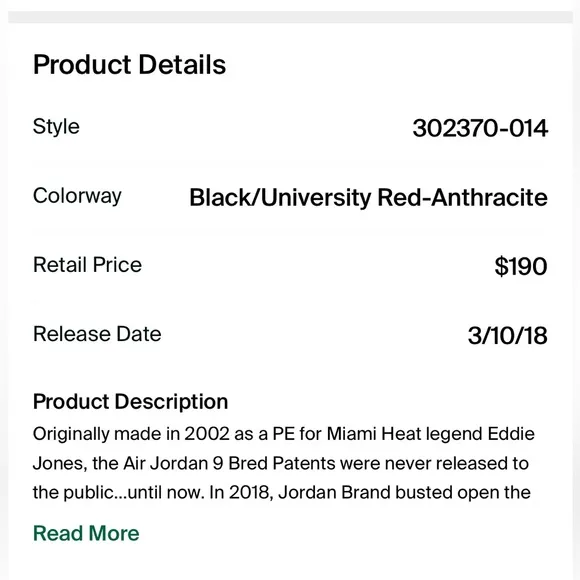Click 'Eddie' at the end of first description line
Screen dimensions: 580x580
coord(511,434)
